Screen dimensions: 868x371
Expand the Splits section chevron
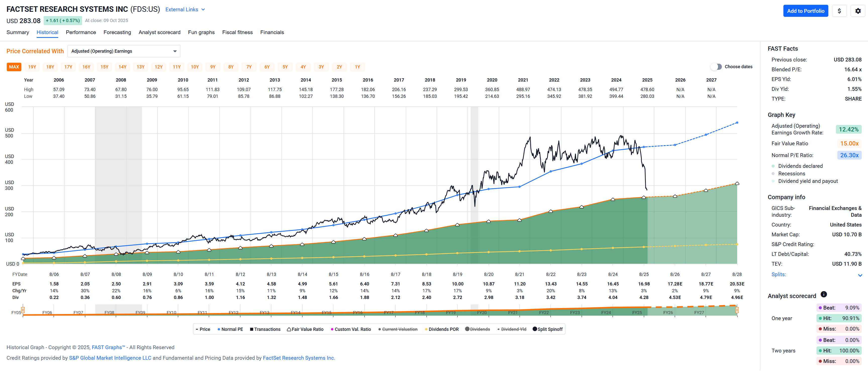click(859, 275)
